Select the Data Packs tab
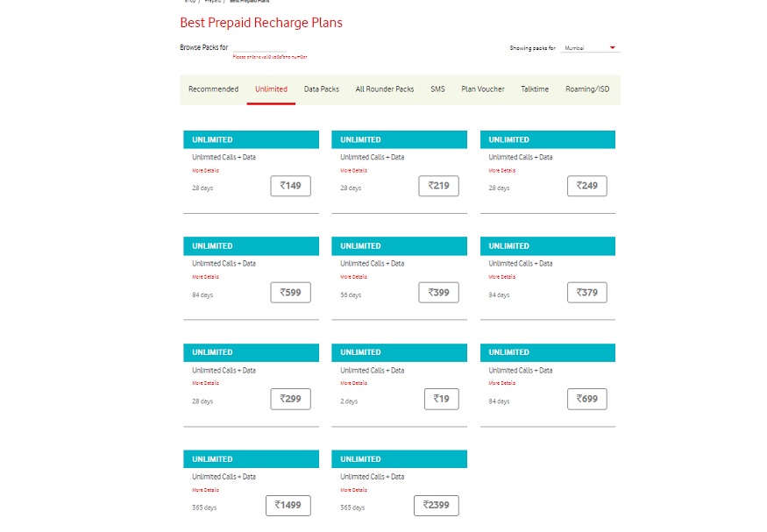This screenshot has width=767, height=532. 322,89
